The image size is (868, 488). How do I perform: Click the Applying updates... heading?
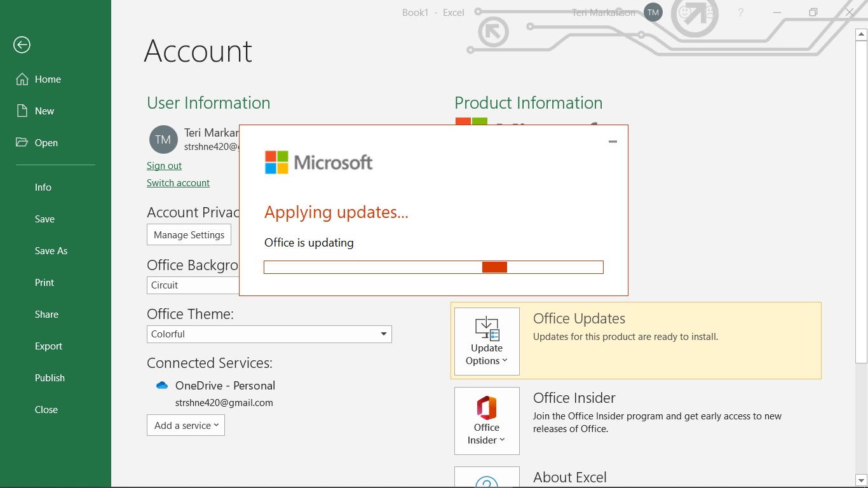click(x=336, y=213)
